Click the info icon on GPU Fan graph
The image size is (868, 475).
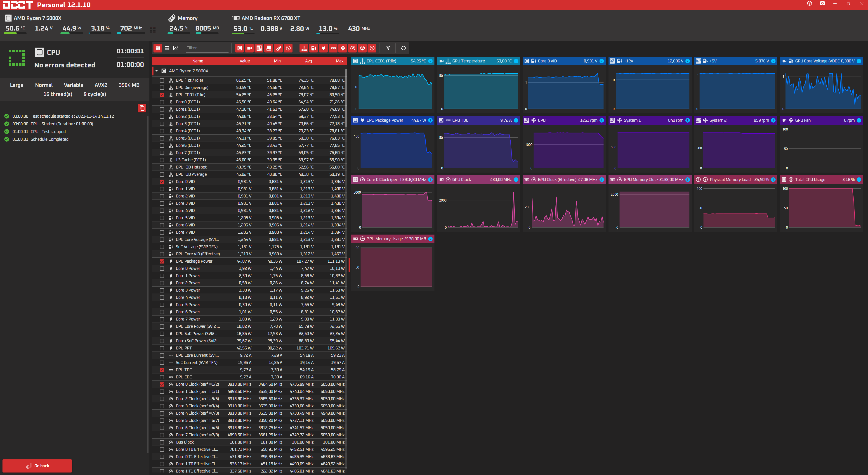coord(859,120)
